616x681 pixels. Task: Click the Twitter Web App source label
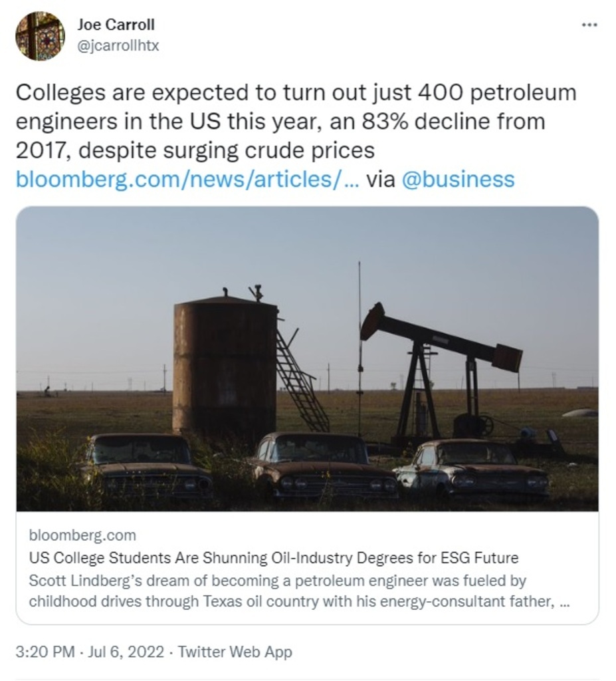pos(235,652)
